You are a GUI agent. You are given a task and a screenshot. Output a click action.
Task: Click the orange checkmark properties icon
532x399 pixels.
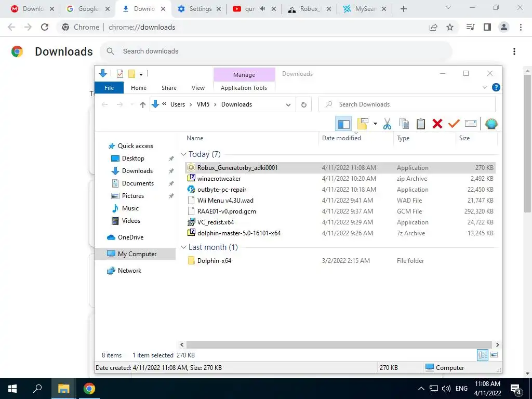[x=454, y=124]
